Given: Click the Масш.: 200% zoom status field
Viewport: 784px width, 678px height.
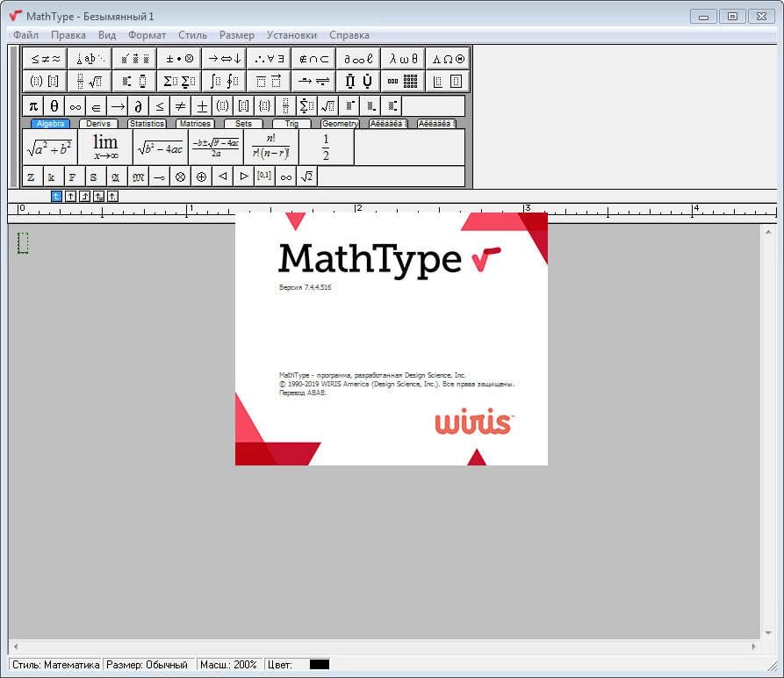Looking at the screenshot, I should (228, 665).
